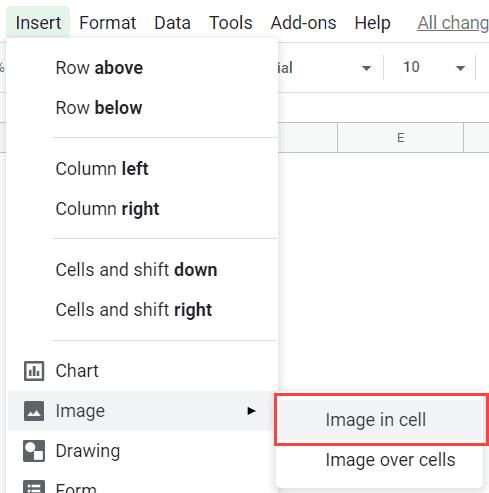The height and width of the screenshot is (493, 489).
Task: Open the Insert menu
Action: pos(38,23)
